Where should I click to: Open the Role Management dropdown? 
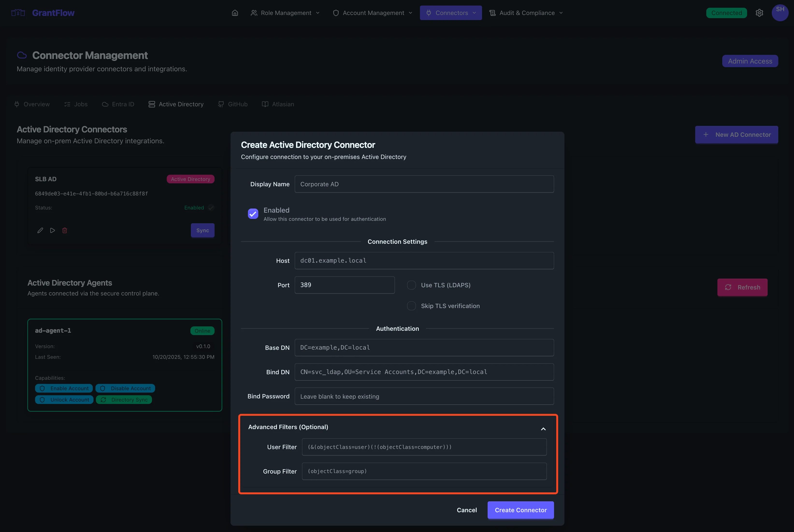(285, 13)
